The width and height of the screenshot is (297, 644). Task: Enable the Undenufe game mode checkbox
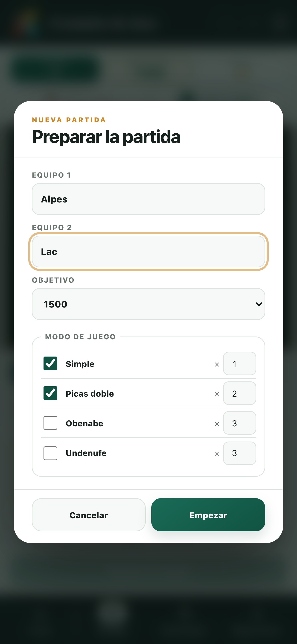pos(50,453)
